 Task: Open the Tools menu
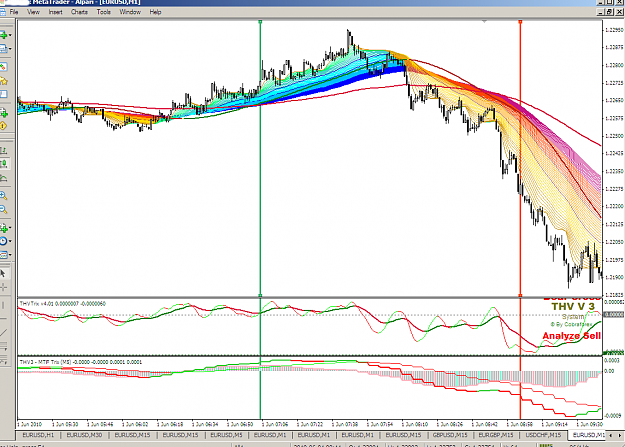point(104,12)
